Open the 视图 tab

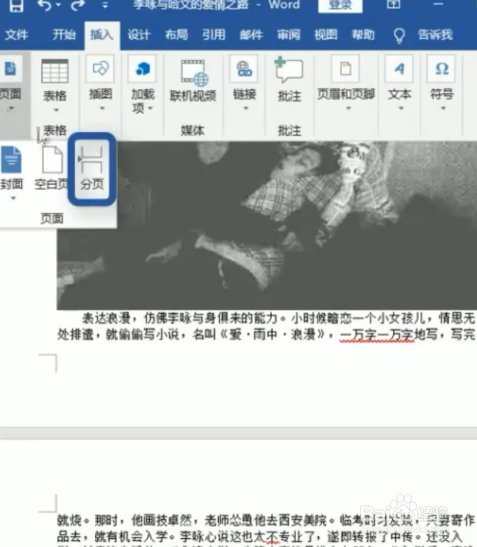click(x=326, y=35)
